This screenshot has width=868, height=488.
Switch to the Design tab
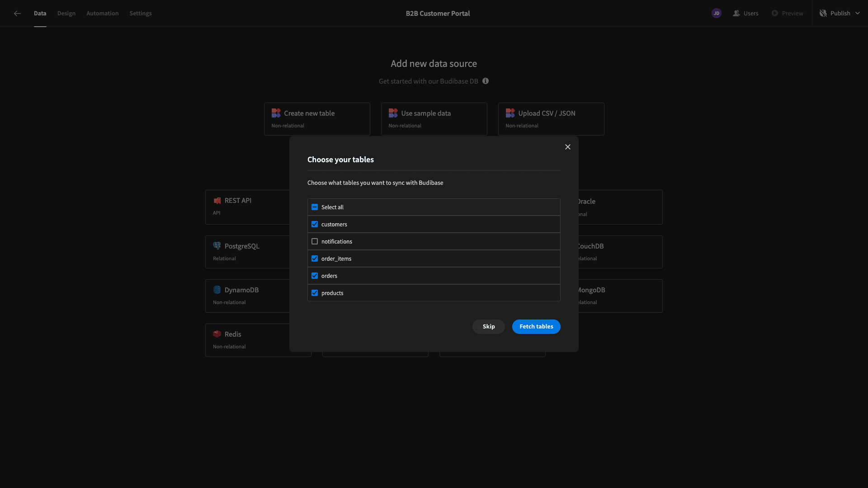66,14
